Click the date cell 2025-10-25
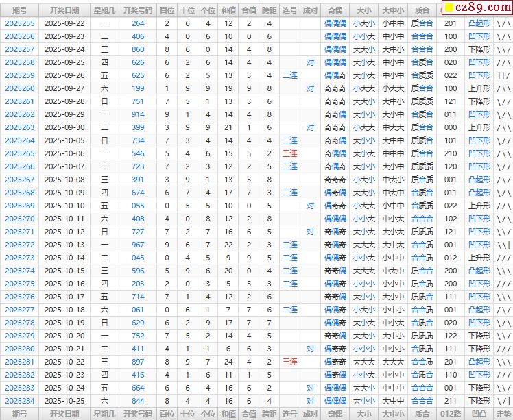 point(64,401)
